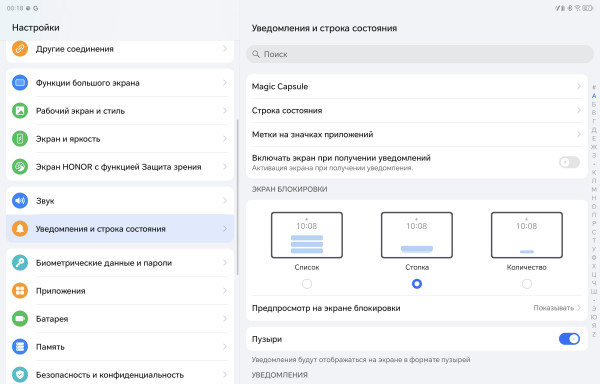Open Предпросмотр на экране блокировки entry
Image resolution: width=600 pixels, height=384 pixels.
417,308
